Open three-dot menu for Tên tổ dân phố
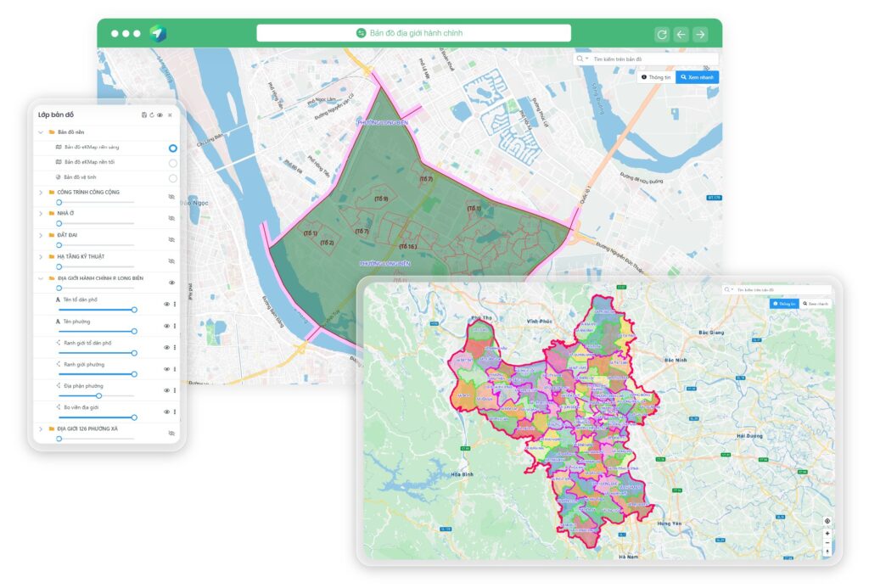Image resolution: width=869 pixels, height=588 pixels. pos(175,304)
